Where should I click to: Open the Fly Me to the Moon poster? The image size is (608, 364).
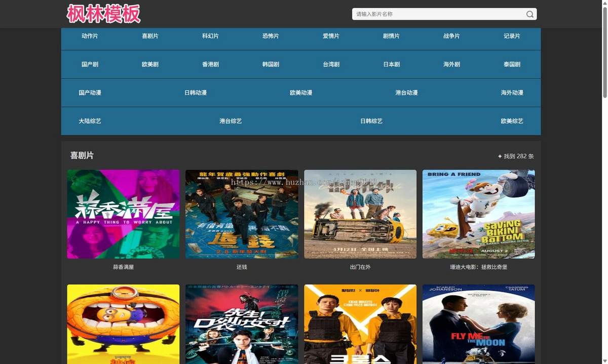(479, 324)
